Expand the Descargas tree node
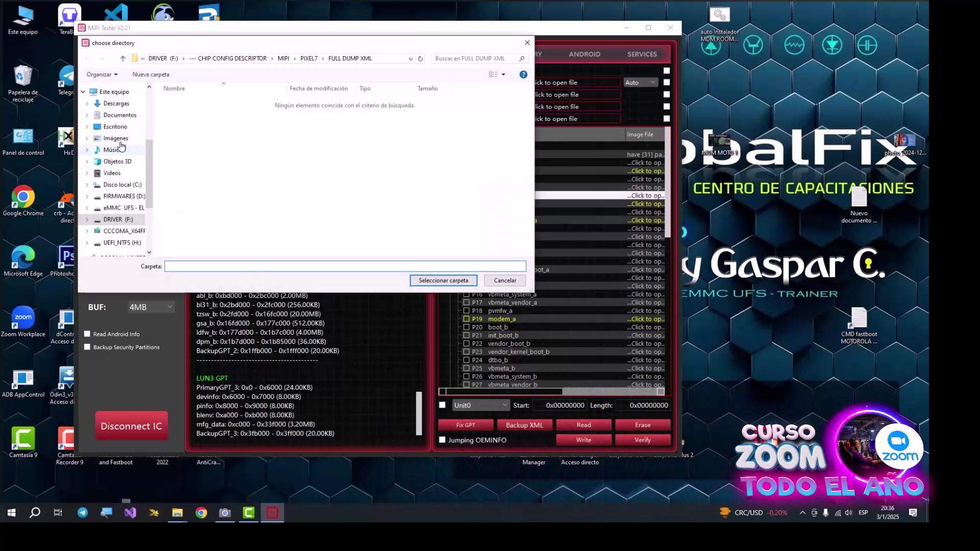Screen dimensions: 980x551 pos(87,104)
